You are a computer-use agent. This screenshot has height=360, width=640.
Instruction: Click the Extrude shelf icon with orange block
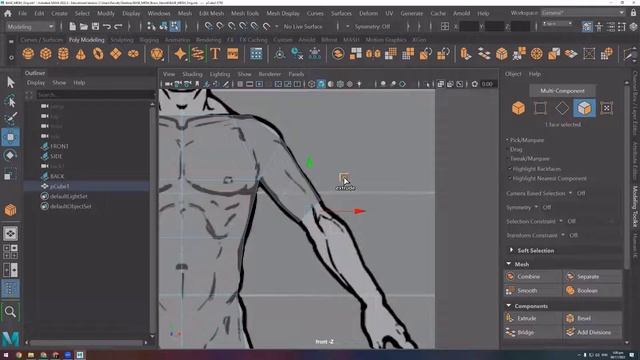465,53
